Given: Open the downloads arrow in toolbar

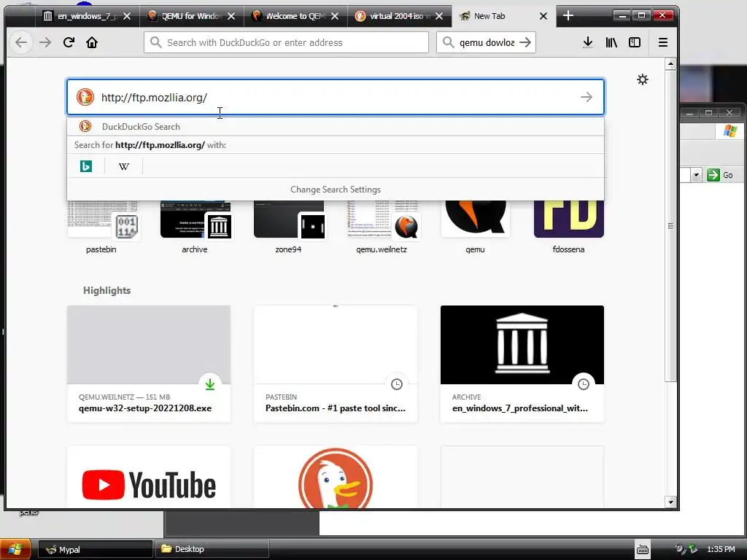Looking at the screenshot, I should pyautogui.click(x=588, y=42).
